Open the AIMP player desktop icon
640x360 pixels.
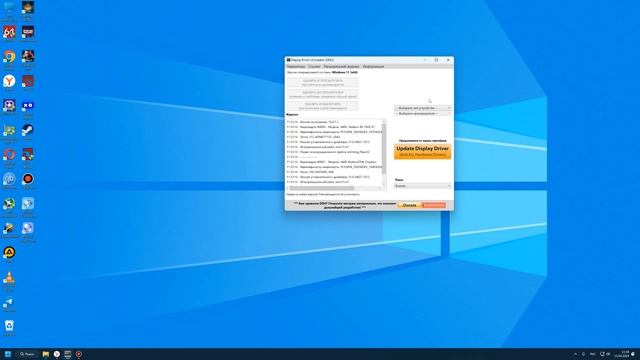pyautogui.click(x=9, y=252)
